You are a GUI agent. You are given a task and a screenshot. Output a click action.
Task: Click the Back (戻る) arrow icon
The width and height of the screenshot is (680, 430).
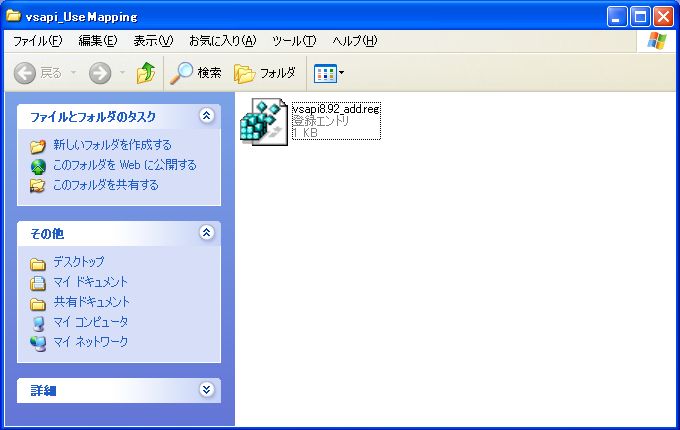[25, 73]
